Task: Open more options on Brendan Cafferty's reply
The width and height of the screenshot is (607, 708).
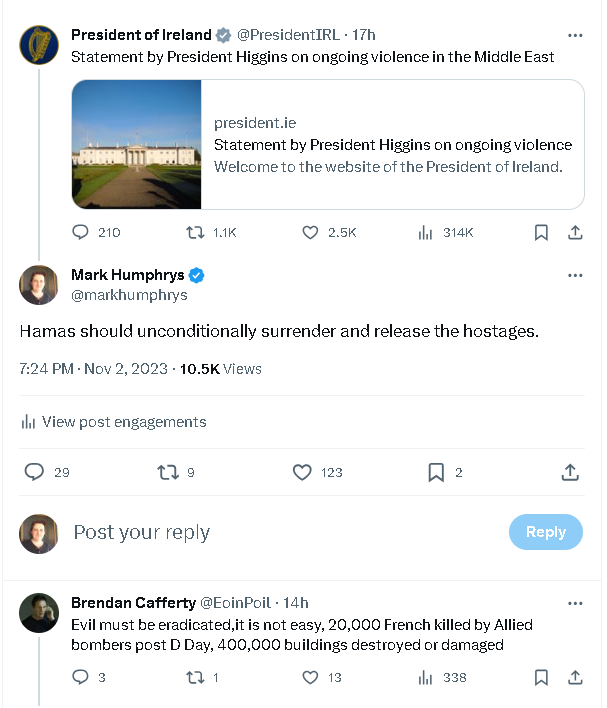Action: pyautogui.click(x=575, y=603)
